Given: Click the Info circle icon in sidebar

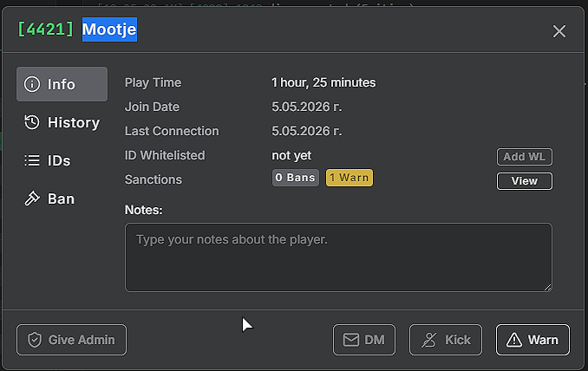Looking at the screenshot, I should click(x=32, y=84).
